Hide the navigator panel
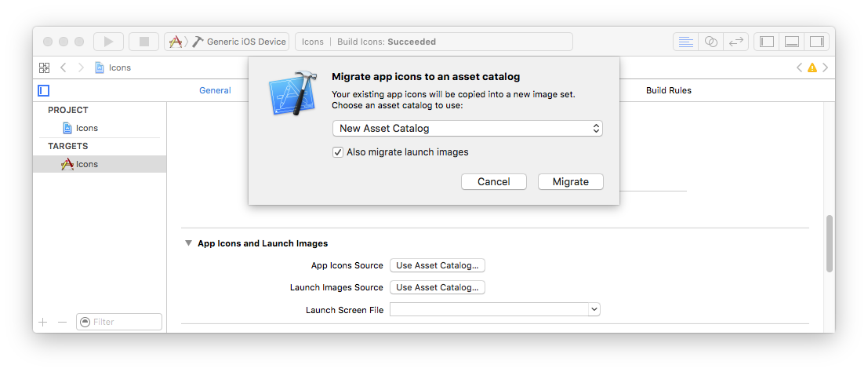 click(767, 42)
